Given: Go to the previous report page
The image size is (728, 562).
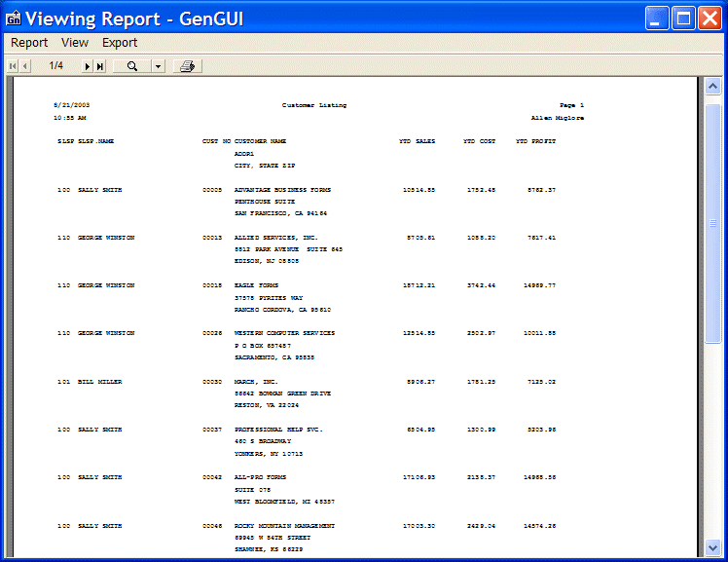Looking at the screenshot, I should click(x=25, y=66).
